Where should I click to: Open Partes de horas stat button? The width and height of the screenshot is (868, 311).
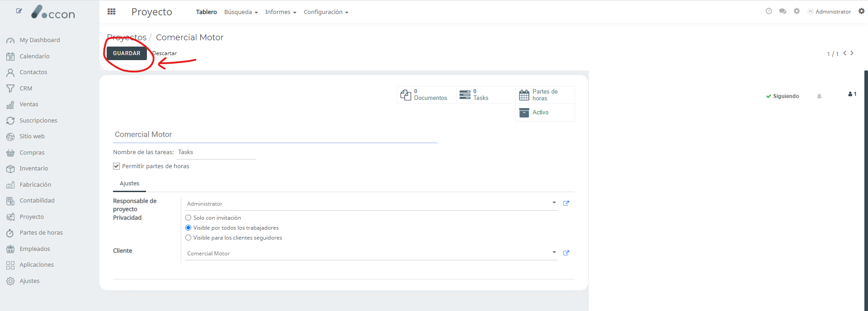(x=545, y=95)
